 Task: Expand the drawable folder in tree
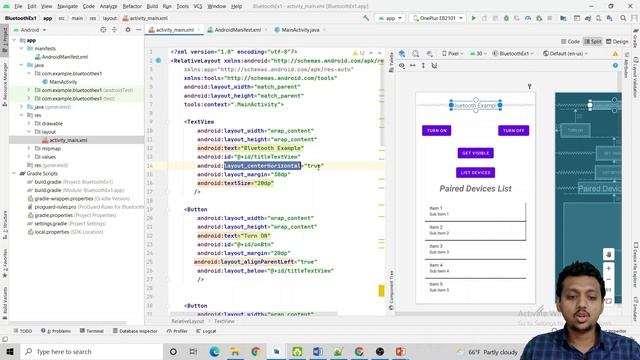pyautogui.click(x=29, y=123)
